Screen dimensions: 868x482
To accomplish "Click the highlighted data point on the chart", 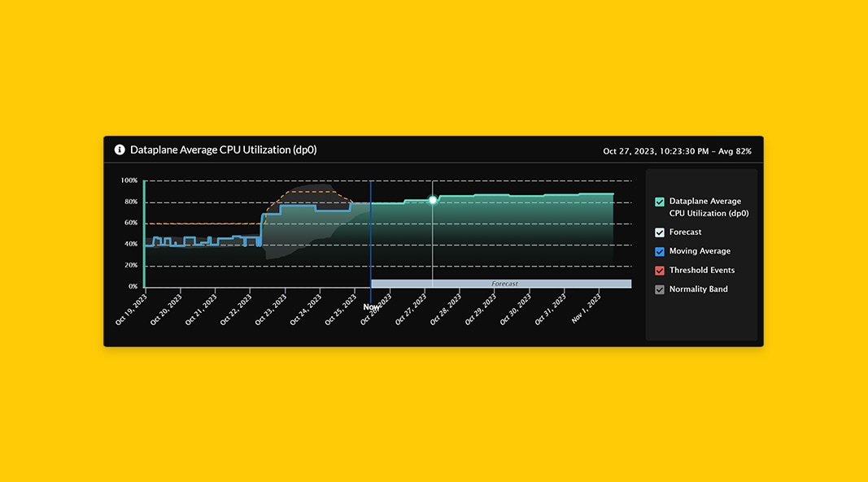I will point(433,200).
